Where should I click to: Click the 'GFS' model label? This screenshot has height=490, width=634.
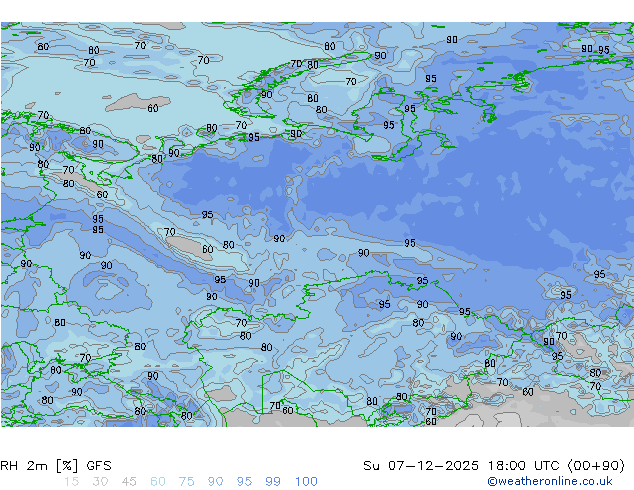99,466
